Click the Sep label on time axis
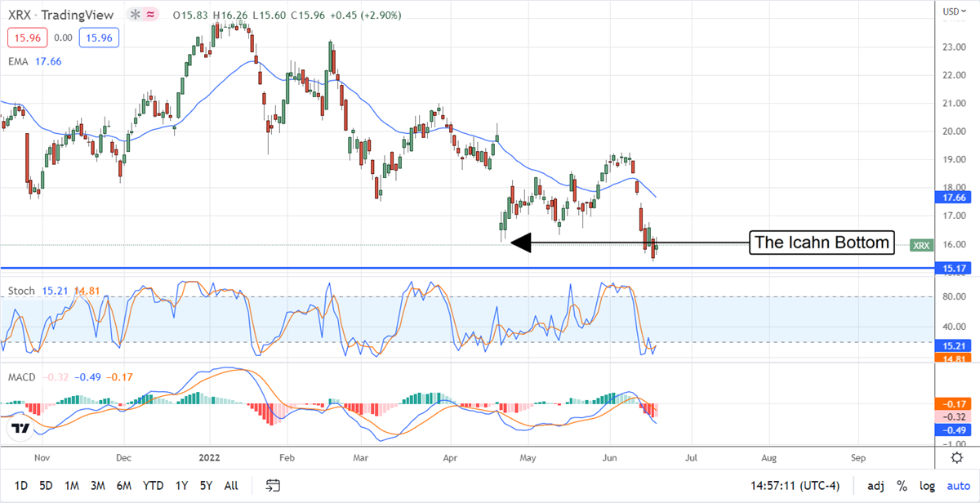This screenshot has height=503, width=980. (857, 459)
